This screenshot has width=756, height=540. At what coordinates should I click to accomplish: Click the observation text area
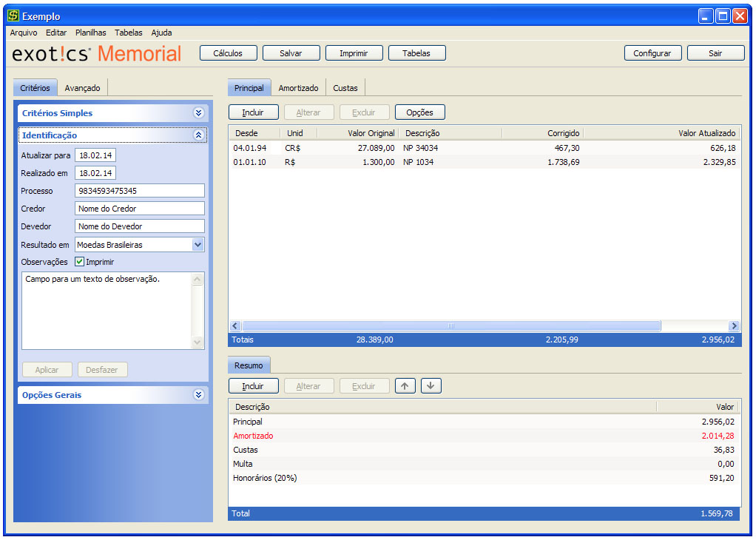coord(107,311)
